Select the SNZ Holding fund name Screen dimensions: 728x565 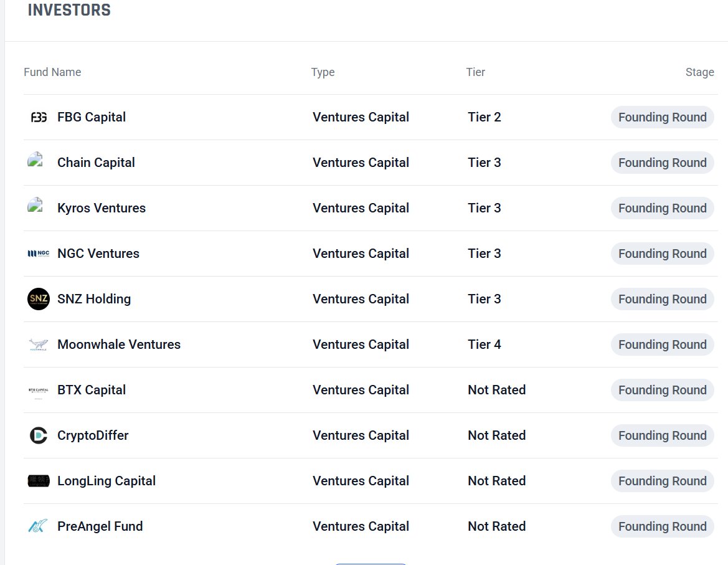tap(94, 299)
